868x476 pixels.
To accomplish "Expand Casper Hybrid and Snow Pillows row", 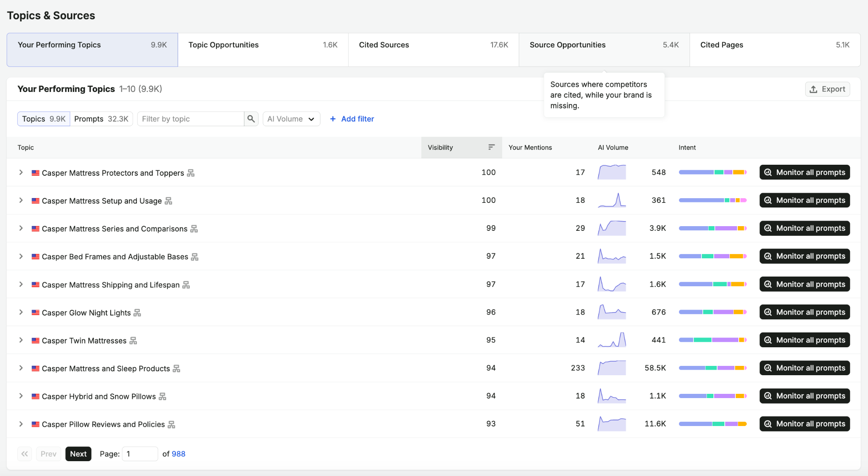I will [x=21, y=396].
